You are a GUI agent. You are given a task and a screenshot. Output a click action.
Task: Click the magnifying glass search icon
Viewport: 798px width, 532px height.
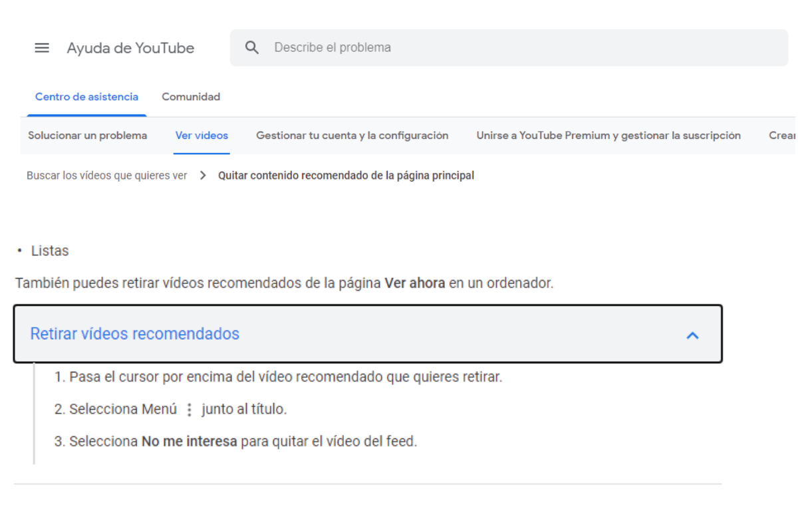tap(252, 48)
